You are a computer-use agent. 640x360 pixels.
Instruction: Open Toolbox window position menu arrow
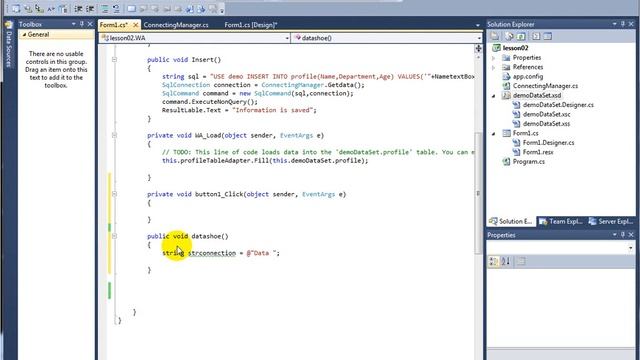pos(73,24)
